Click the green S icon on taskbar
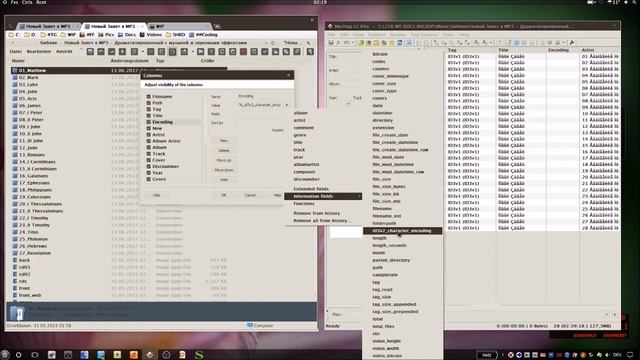This screenshot has width=640, height=360. [x=199, y=355]
